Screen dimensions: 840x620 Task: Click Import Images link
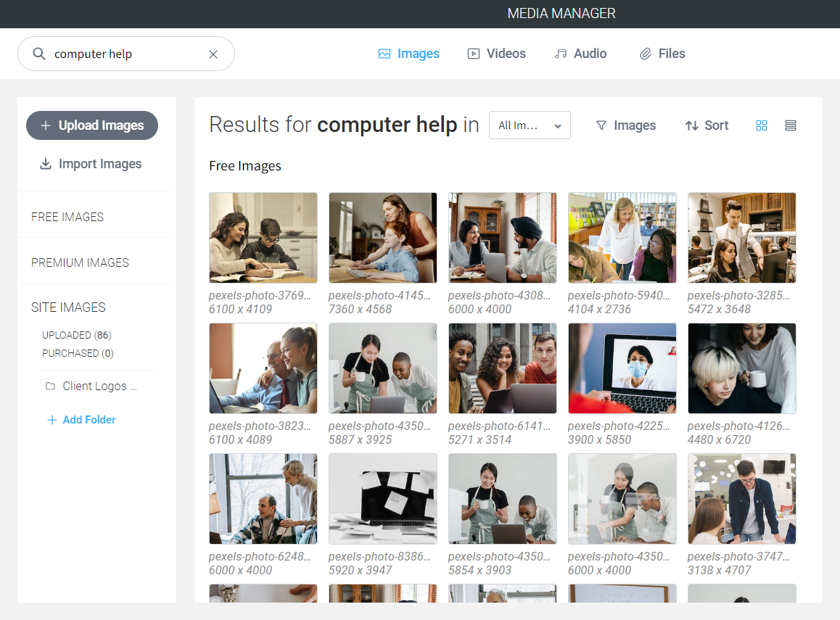click(91, 164)
